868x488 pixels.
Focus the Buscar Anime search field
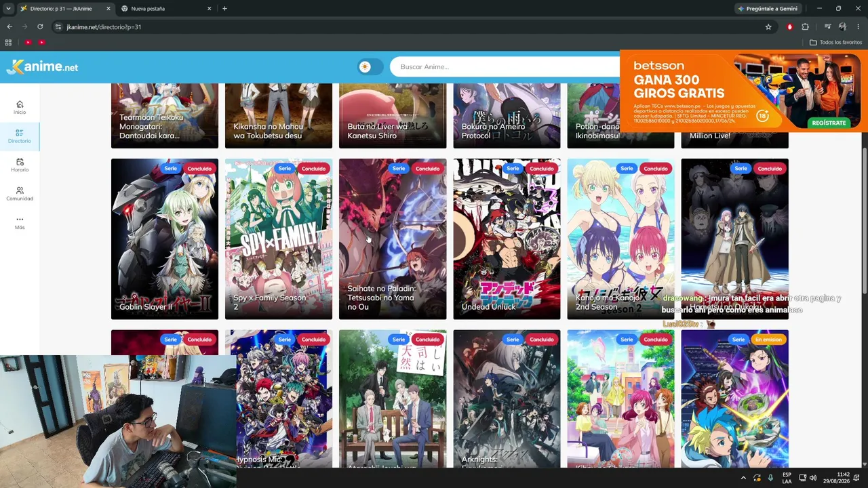tap(505, 66)
